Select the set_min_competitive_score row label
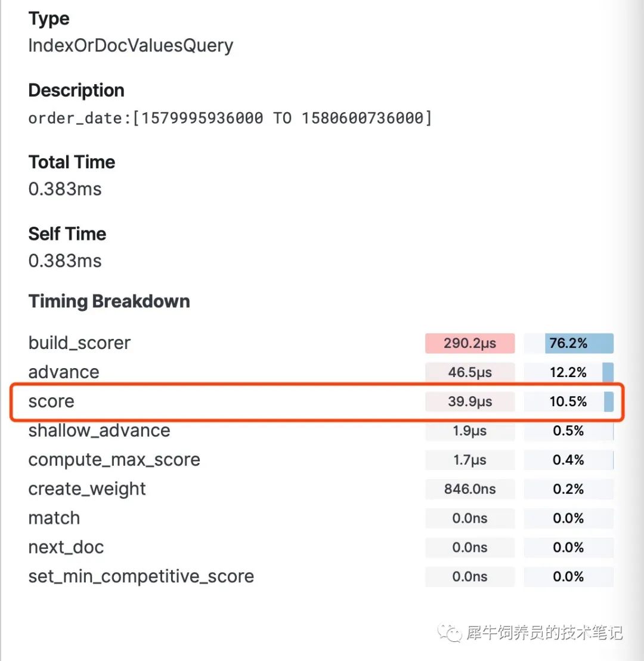 click(x=141, y=576)
